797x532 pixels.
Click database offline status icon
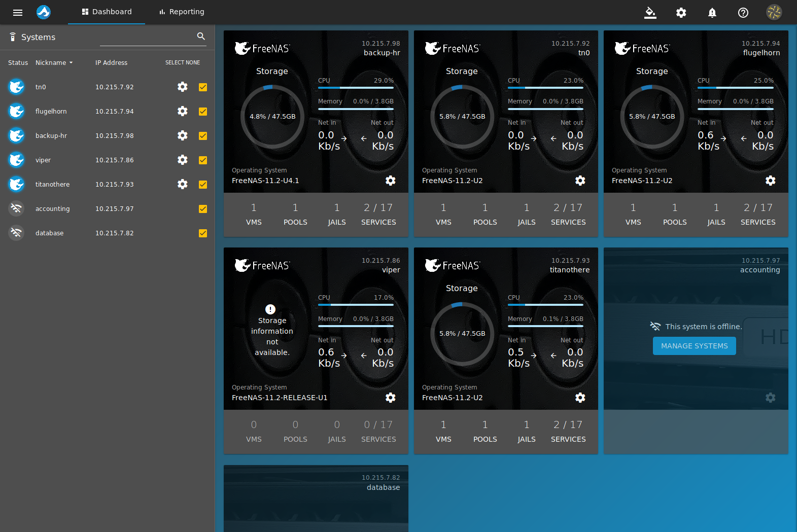click(x=16, y=233)
